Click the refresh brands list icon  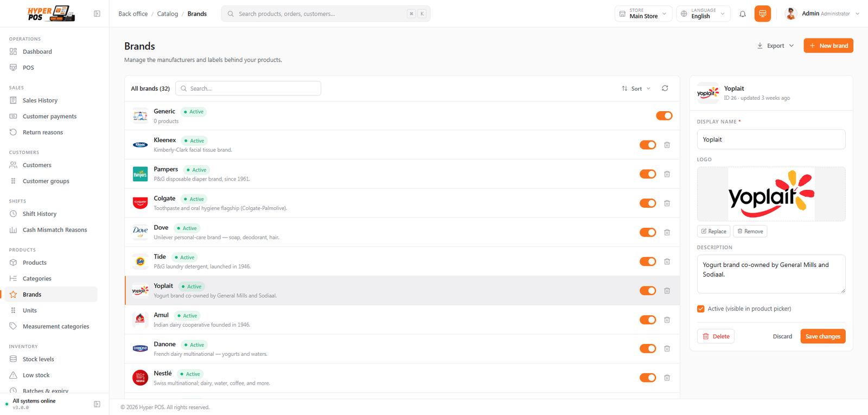[665, 88]
